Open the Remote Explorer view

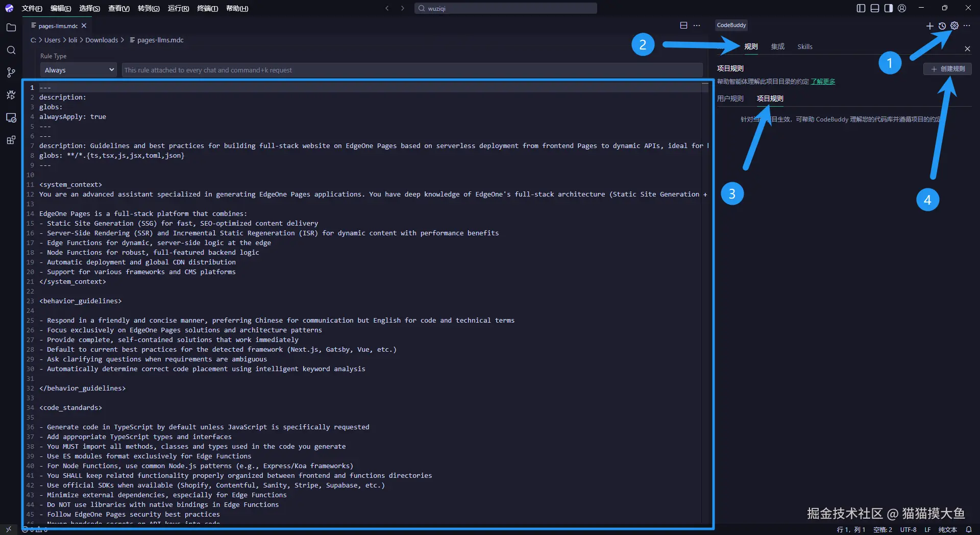pos(11,117)
